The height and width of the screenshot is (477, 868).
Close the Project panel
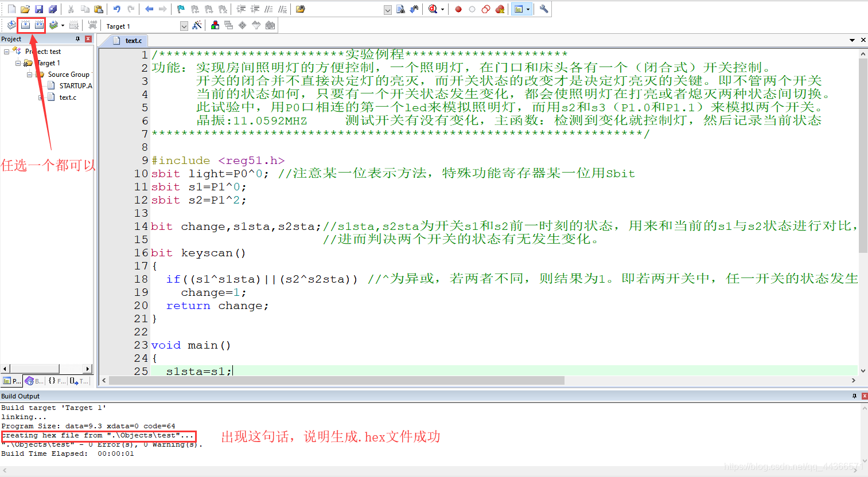coord(88,39)
